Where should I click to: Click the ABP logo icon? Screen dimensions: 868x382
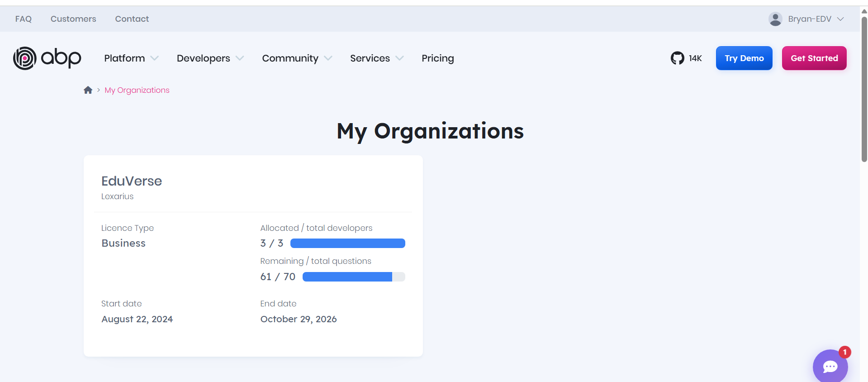point(25,58)
